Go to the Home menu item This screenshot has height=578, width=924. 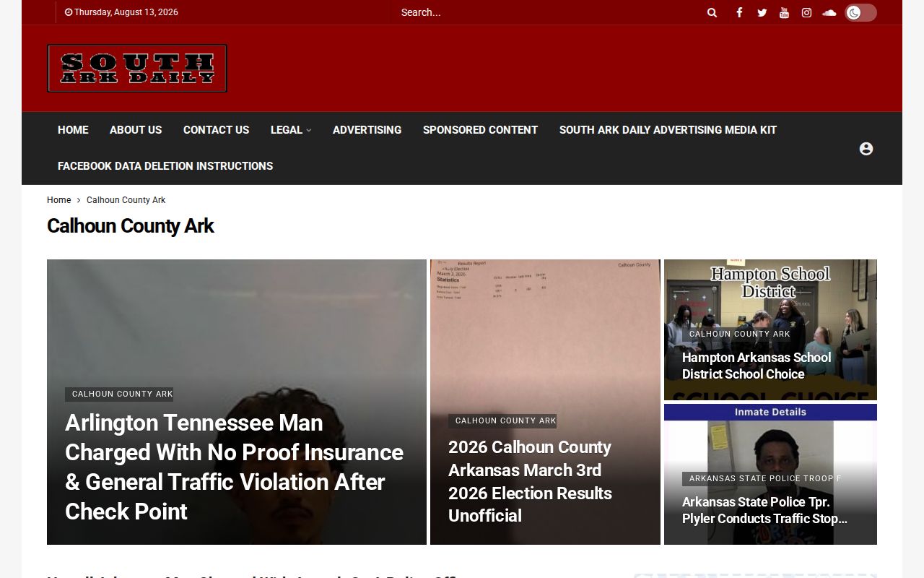(x=73, y=130)
